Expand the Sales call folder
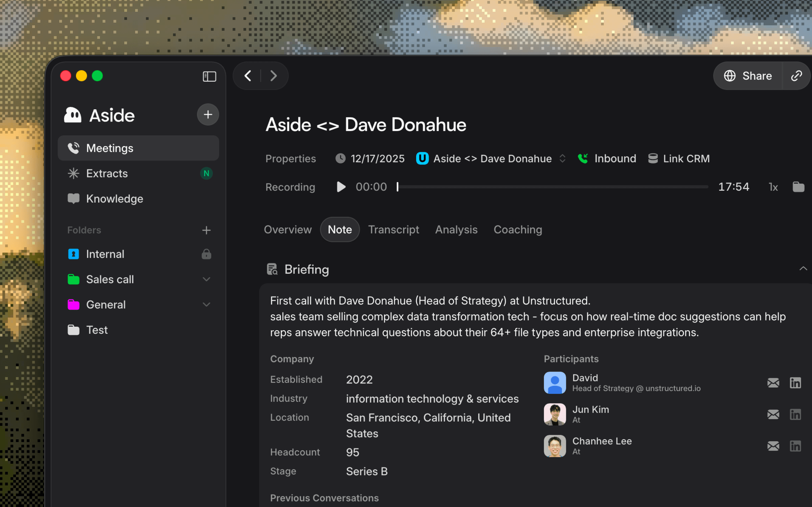Viewport: 812px width, 507px height. [x=206, y=279]
